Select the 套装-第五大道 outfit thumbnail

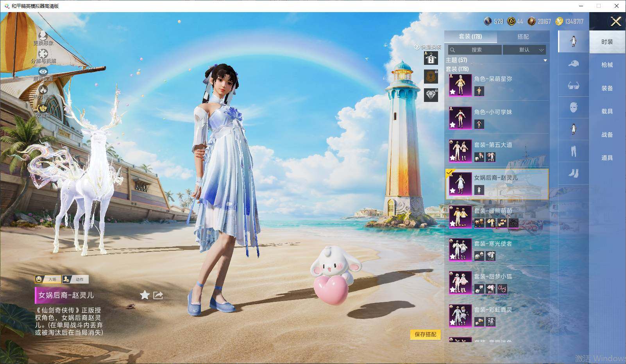460,150
